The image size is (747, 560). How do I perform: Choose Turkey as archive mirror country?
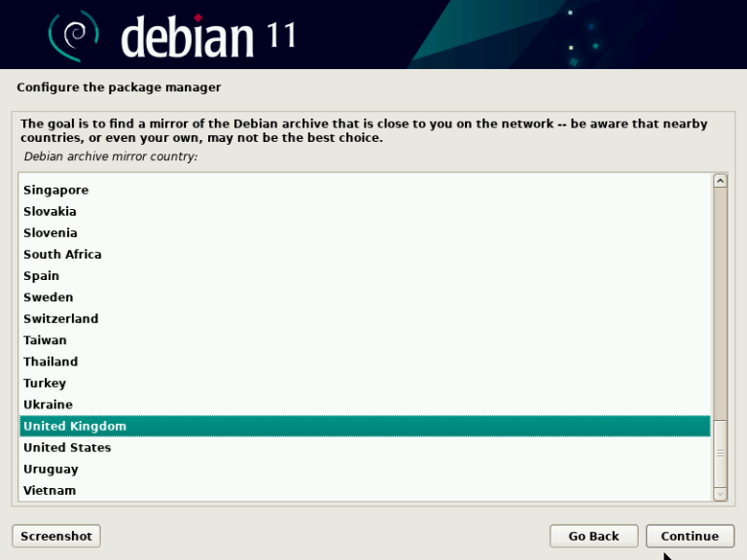45,383
